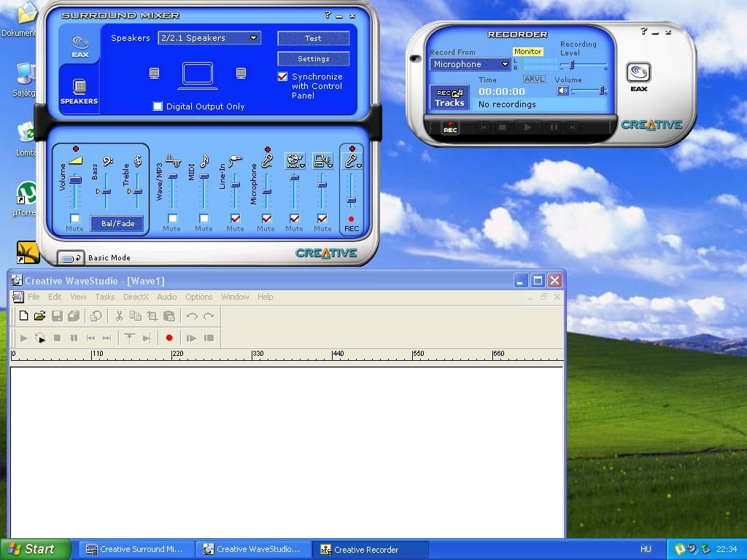Viewport: 747px width, 560px height.
Task: Select the Speakers tab in Surround Mixer
Action: (x=79, y=90)
